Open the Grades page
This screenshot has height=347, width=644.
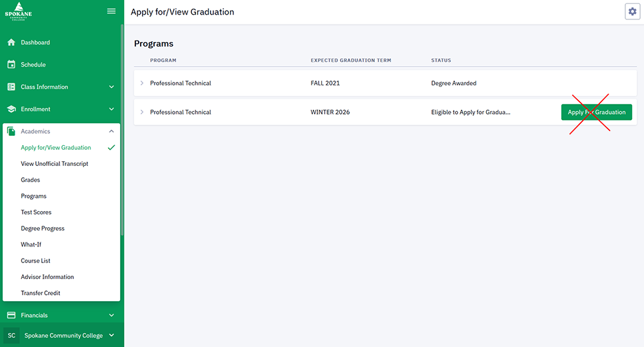pyautogui.click(x=31, y=180)
